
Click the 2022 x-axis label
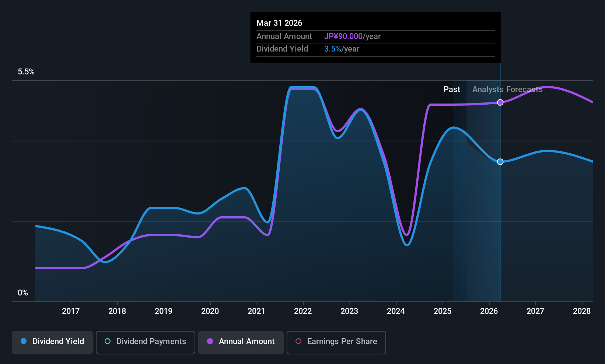303,311
